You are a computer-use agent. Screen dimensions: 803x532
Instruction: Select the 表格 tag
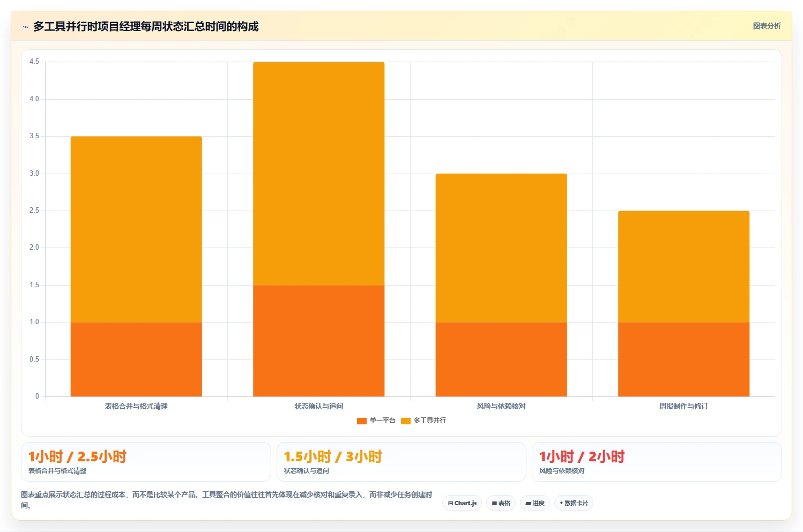click(501, 503)
